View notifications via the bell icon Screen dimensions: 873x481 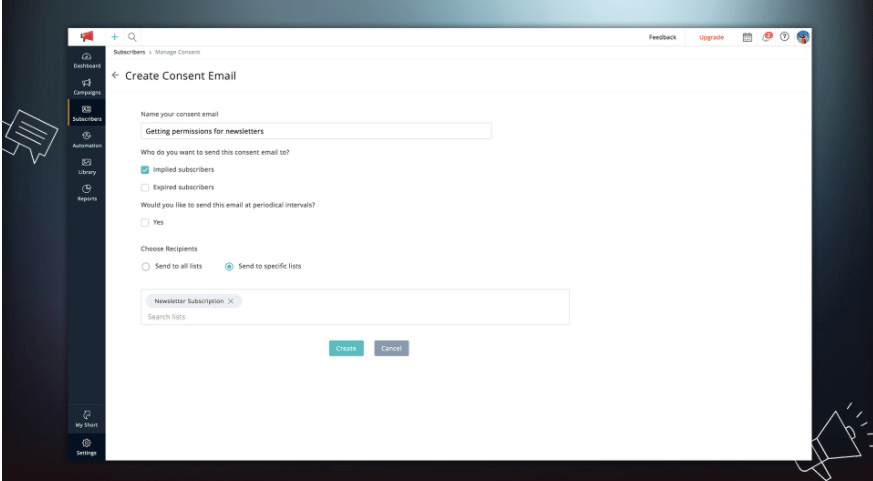tap(766, 37)
